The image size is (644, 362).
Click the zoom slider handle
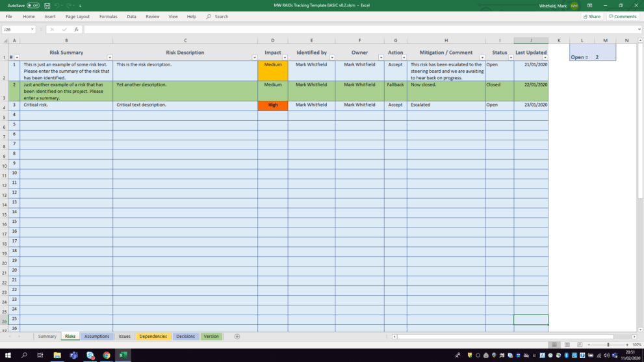tap(608, 344)
